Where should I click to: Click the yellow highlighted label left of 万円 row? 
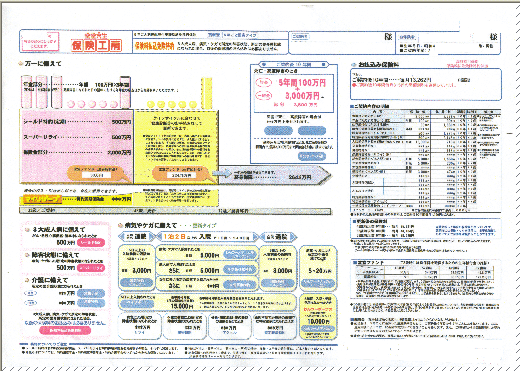coord(41,199)
